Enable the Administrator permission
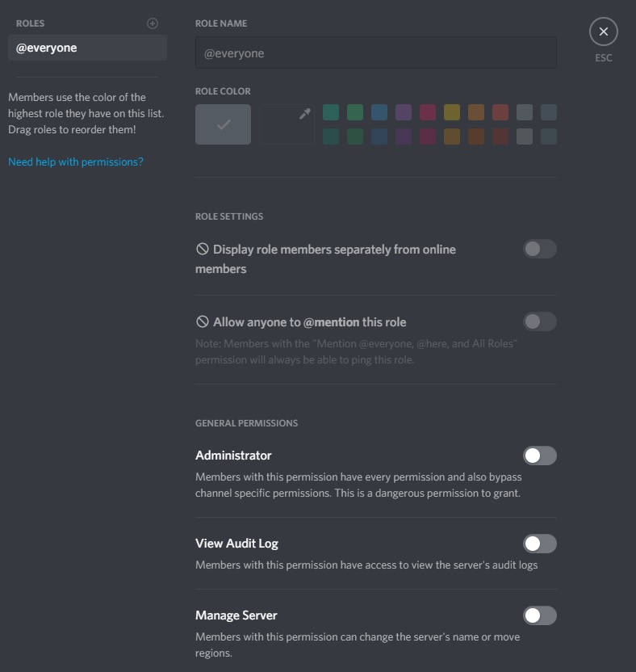 coord(540,456)
